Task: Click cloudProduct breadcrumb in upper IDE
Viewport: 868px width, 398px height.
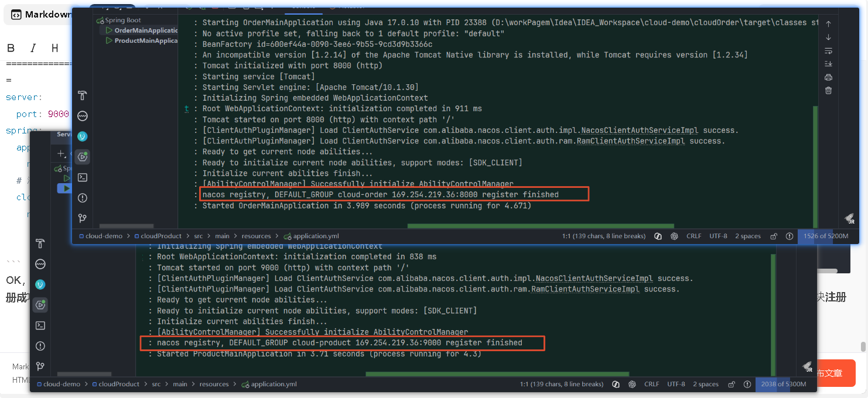Action: [x=157, y=236]
